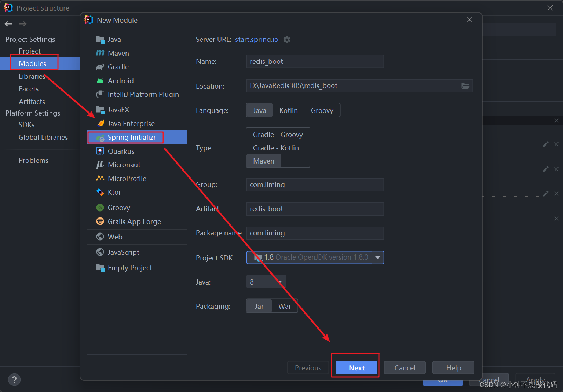Click the MicroProfile icon
The image size is (563, 392).
pos(100,179)
